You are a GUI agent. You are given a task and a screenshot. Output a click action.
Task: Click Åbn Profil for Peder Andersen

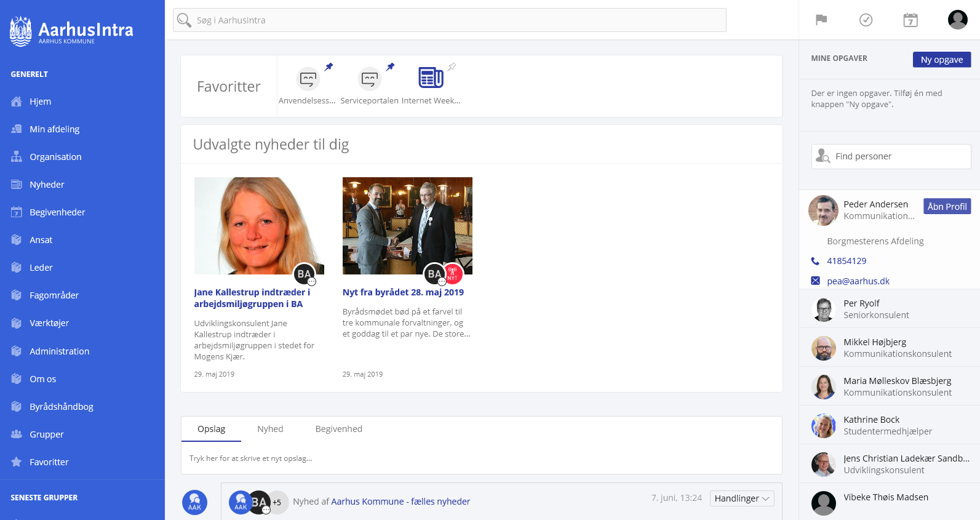947,206
